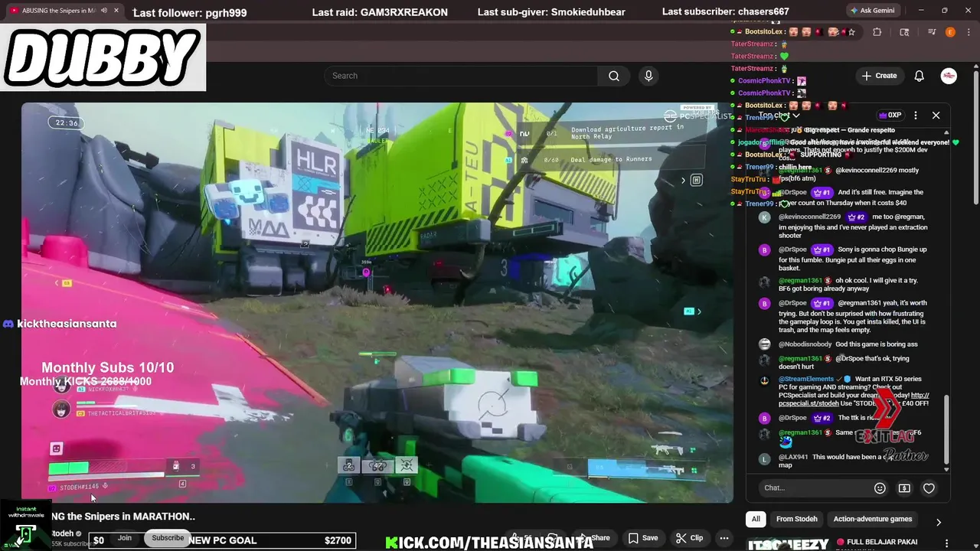Open the YouTube account avatar menu
The width and height of the screenshot is (980, 551).
(x=949, y=76)
